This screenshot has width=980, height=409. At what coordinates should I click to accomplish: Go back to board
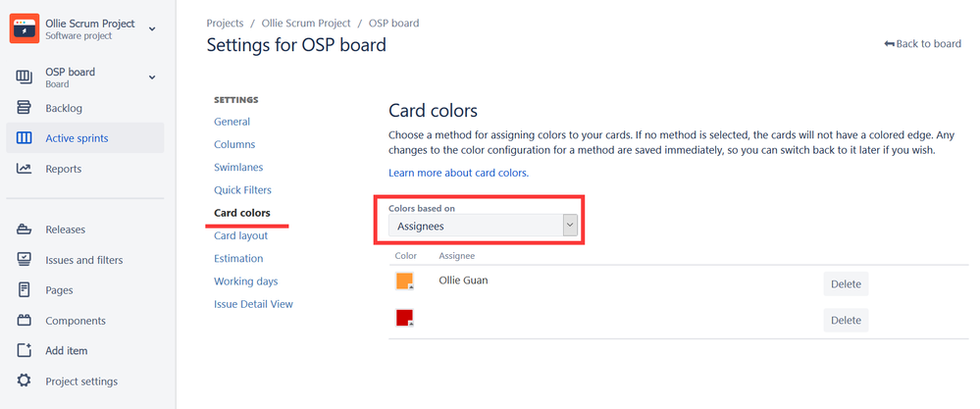pyautogui.click(x=922, y=44)
